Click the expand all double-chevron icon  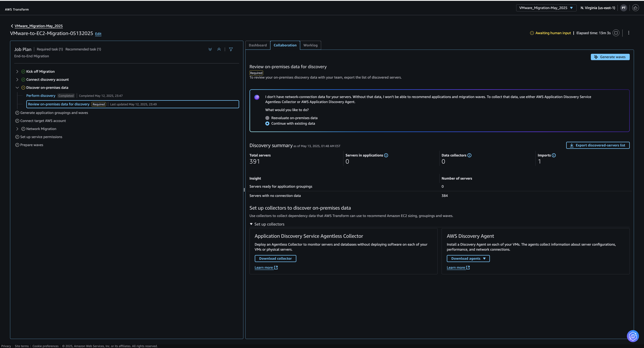(210, 49)
